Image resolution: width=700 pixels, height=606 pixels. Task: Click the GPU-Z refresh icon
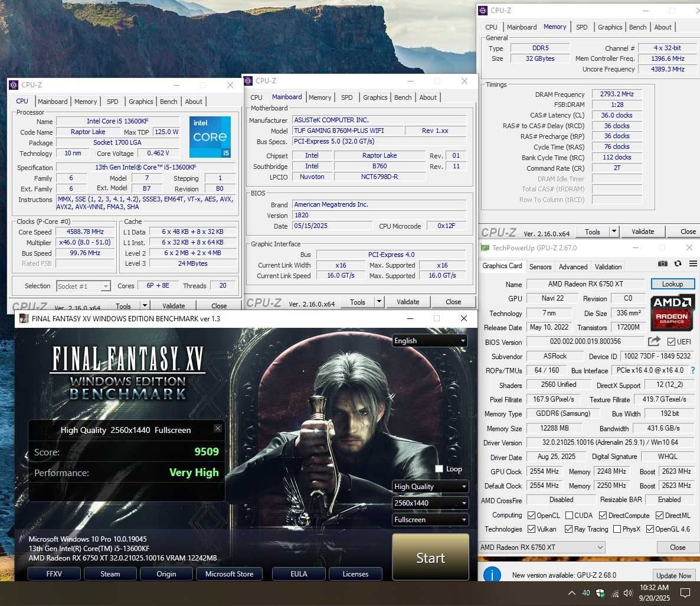pos(678,263)
